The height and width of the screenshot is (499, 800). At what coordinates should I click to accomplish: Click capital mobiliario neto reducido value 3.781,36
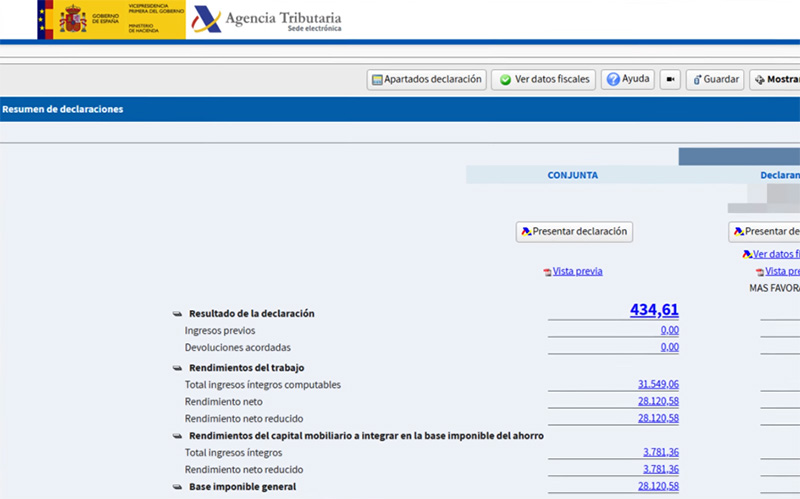point(661,469)
